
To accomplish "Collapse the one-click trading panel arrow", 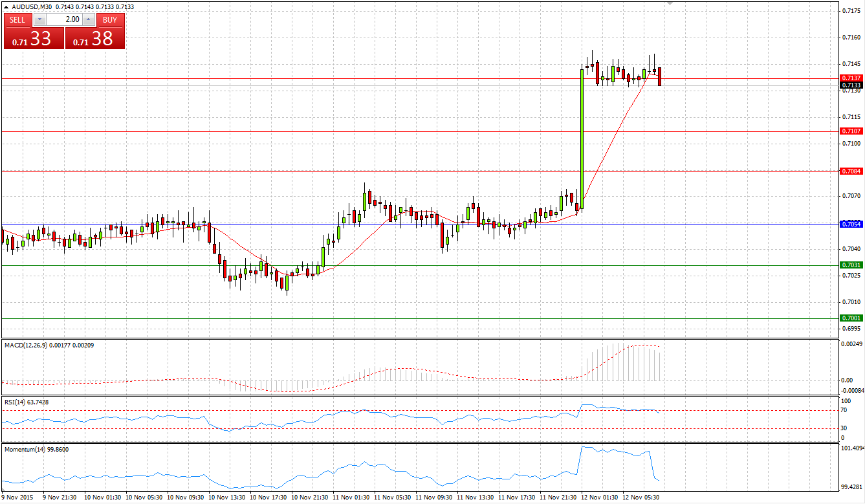I will point(6,6).
